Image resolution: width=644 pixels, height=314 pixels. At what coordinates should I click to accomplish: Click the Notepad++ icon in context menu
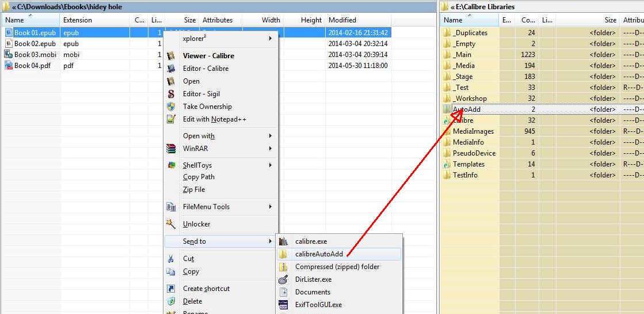pos(172,119)
